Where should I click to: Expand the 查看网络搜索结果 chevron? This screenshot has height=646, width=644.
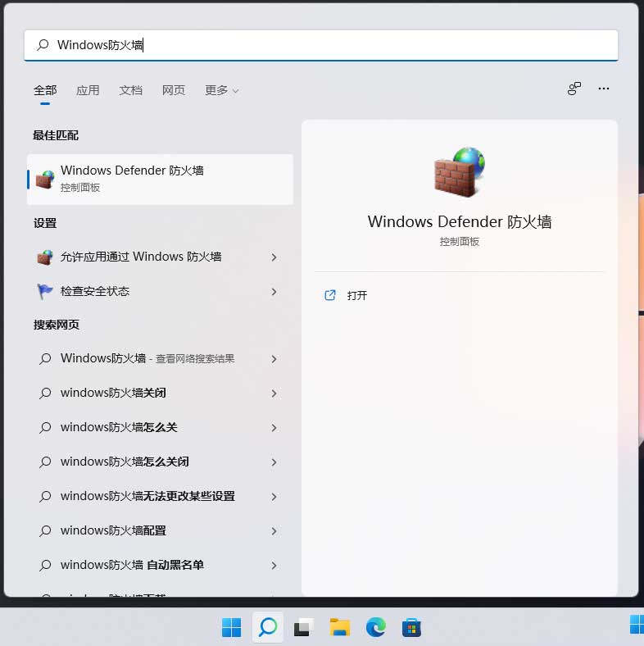coord(274,359)
